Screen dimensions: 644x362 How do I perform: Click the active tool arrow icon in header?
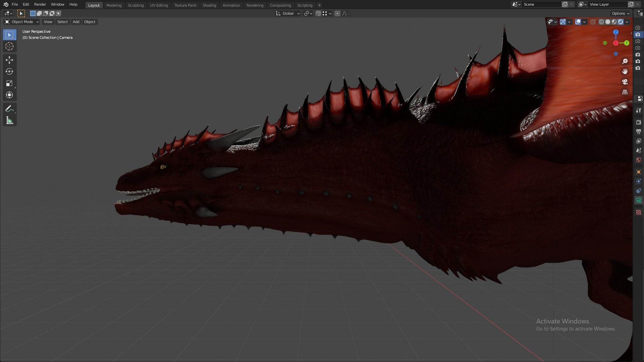tap(21, 13)
